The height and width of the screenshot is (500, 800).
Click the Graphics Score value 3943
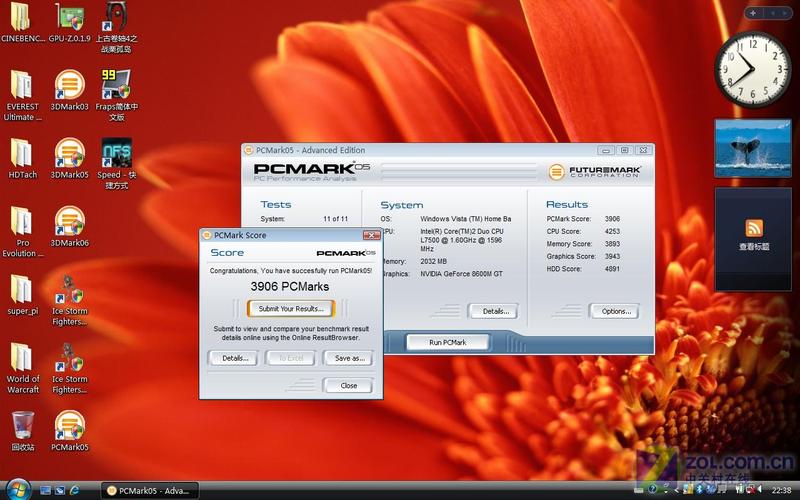coord(612,257)
